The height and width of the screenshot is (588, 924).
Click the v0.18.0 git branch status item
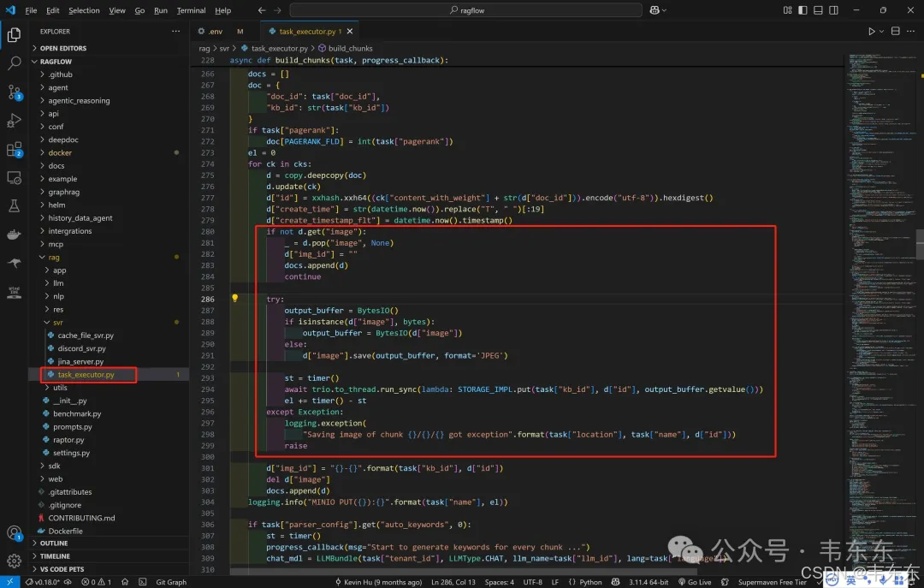(43, 582)
